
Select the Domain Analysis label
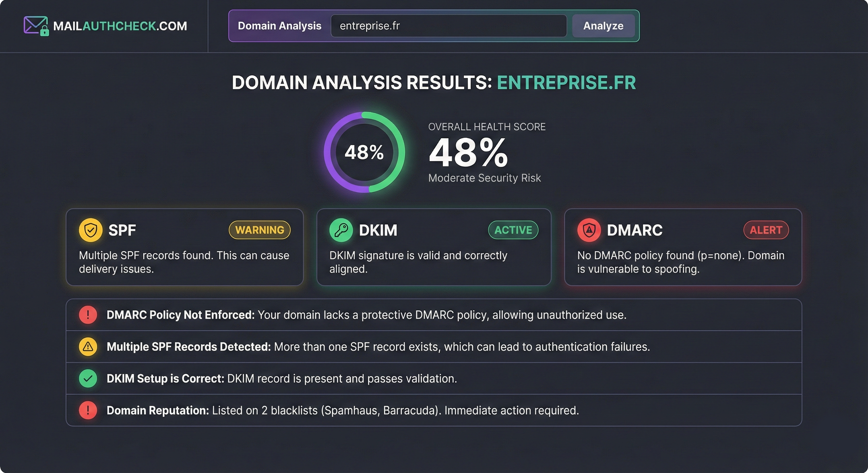[279, 26]
